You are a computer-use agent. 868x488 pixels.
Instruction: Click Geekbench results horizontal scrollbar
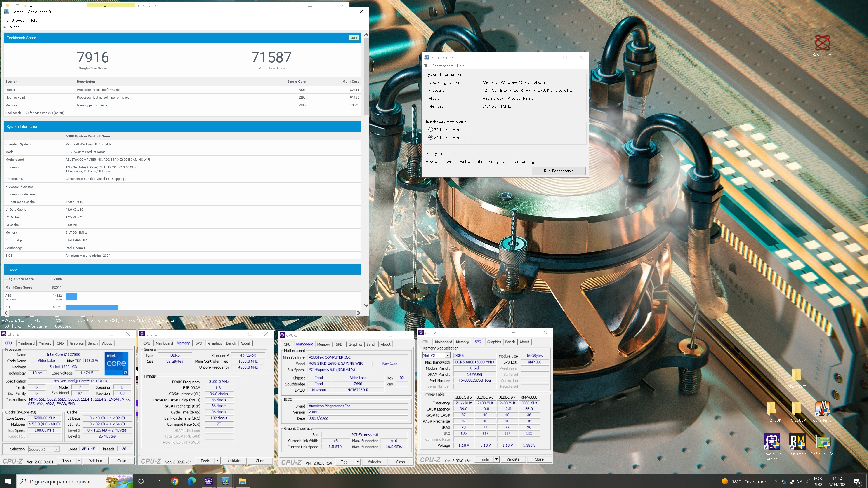[x=182, y=313]
